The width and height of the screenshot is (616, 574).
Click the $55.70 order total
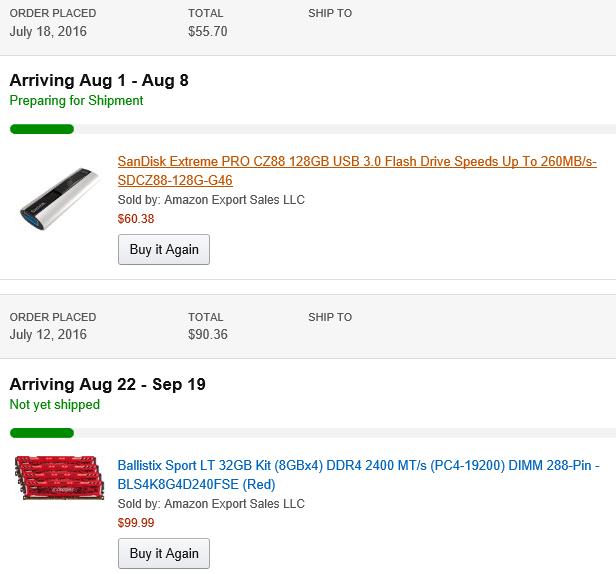[x=207, y=31]
